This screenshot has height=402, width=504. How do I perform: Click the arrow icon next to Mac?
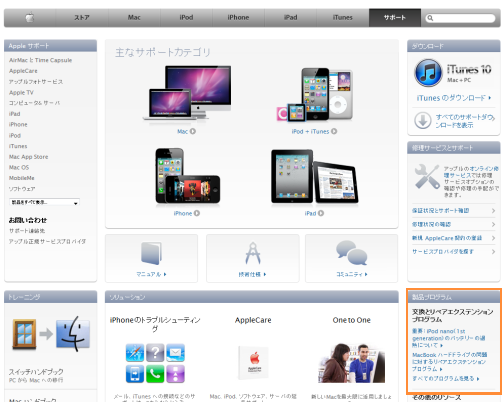pos(193,132)
